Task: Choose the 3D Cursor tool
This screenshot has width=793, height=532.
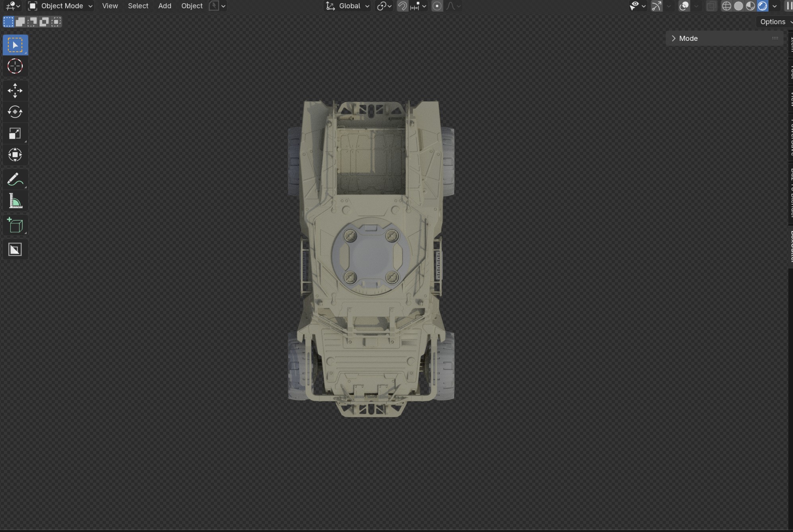Action: tap(15, 66)
